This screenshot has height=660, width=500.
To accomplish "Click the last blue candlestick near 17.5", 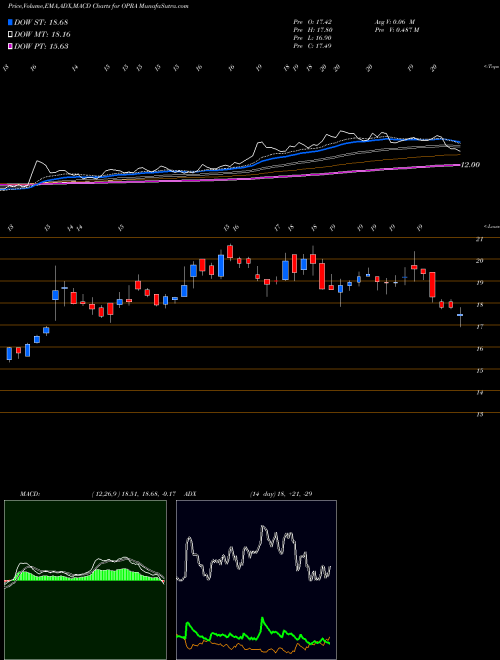I will pyautogui.click(x=460, y=315).
